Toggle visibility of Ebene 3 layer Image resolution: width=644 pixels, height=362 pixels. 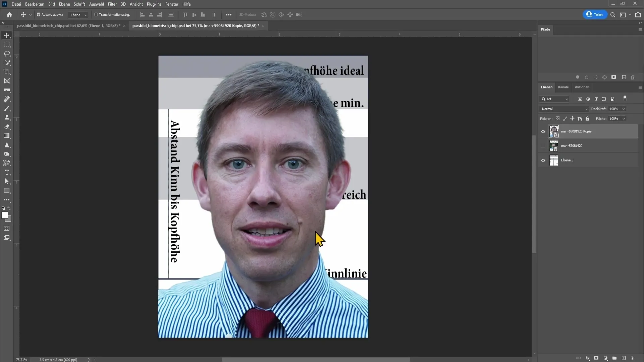click(x=543, y=161)
